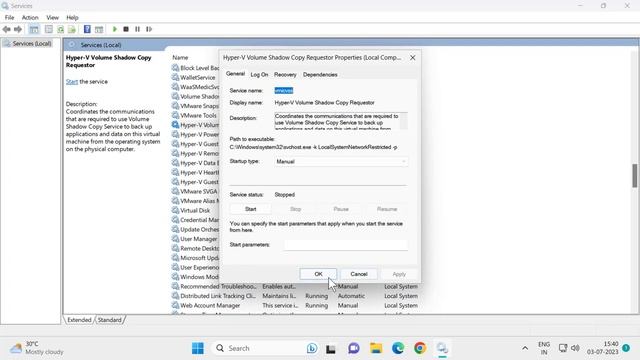Click the Export List toolbar icon
640x360 pixels.
tap(72, 29)
